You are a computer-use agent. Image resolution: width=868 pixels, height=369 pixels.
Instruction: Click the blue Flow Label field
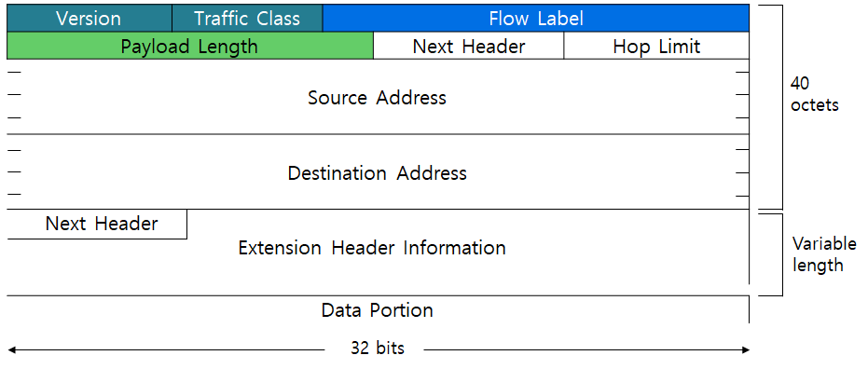click(536, 19)
